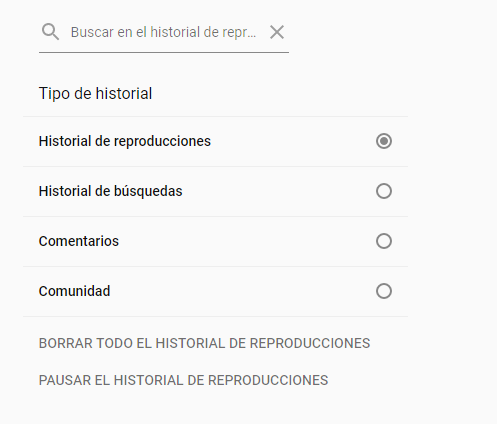
Task: Open Comunidad via its text label
Action: click(x=74, y=291)
